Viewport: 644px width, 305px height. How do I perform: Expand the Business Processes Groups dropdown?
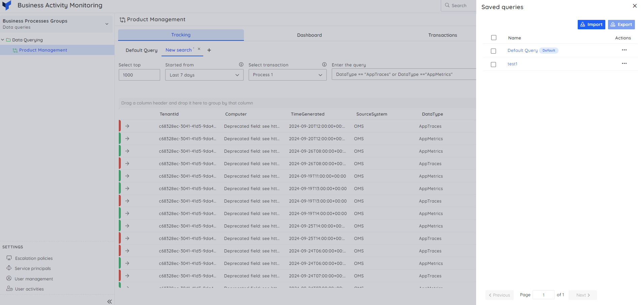point(107,24)
